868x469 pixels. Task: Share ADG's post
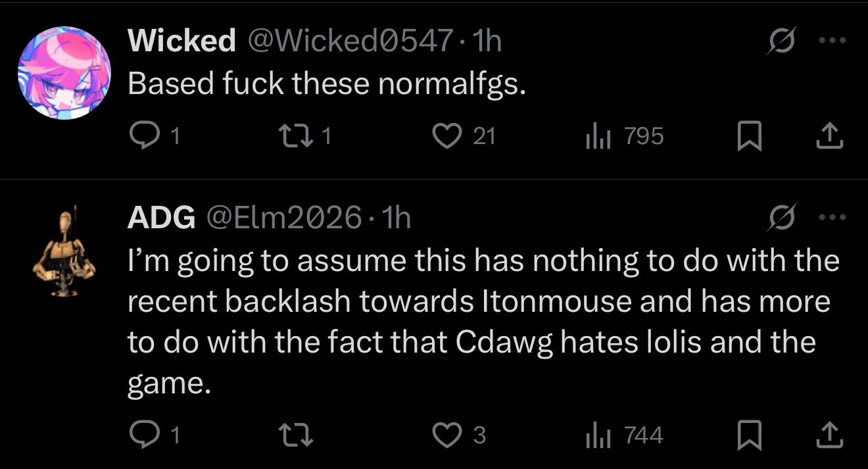829,435
